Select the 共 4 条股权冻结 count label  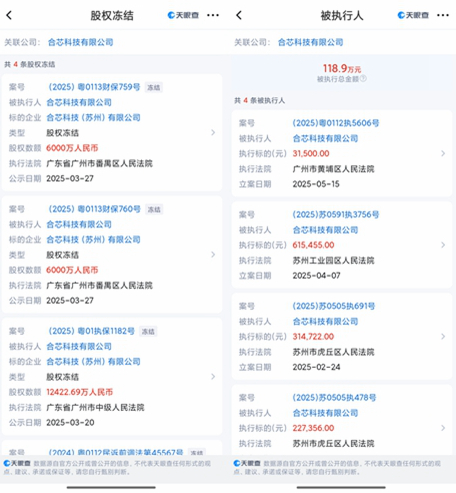click(30, 64)
